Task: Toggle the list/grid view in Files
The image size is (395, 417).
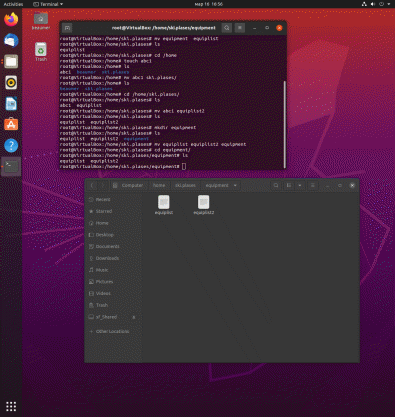Action: point(289,185)
